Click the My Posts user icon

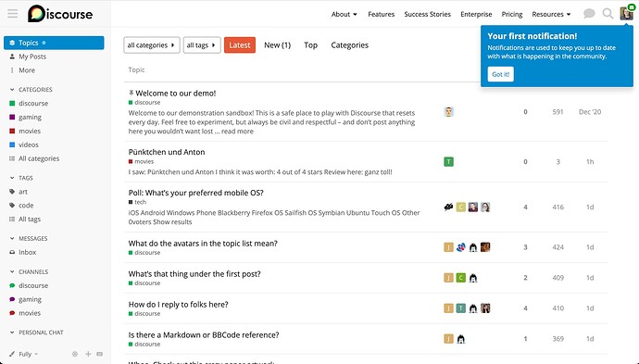[x=12, y=56]
